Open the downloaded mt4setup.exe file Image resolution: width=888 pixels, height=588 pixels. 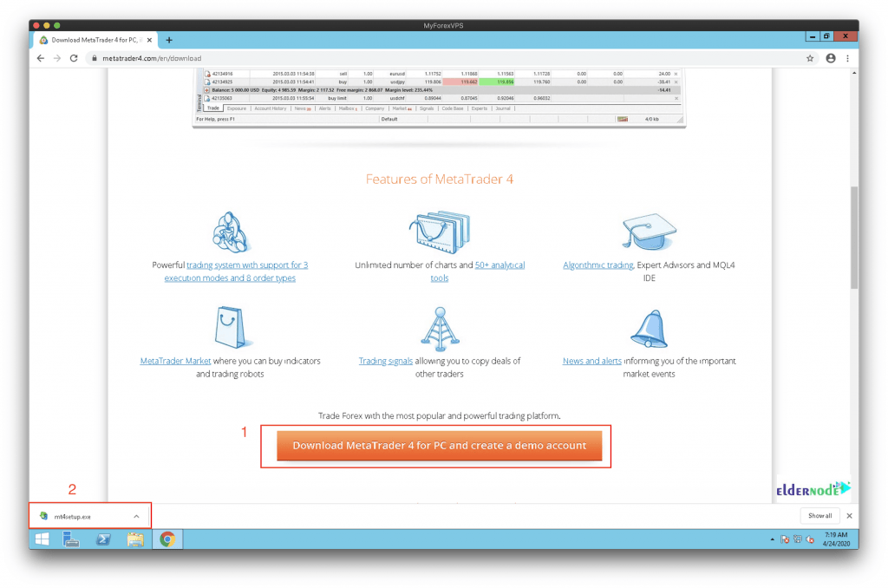[x=72, y=517]
